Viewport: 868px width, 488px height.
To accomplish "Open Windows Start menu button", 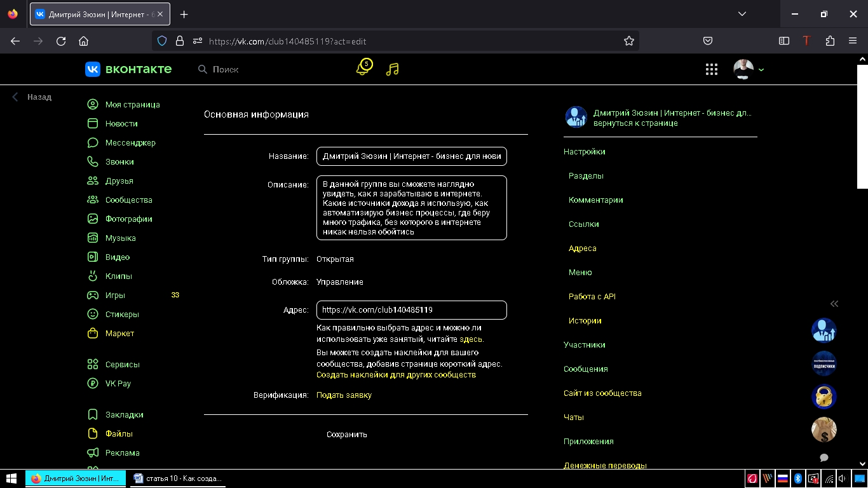I will tap(11, 478).
